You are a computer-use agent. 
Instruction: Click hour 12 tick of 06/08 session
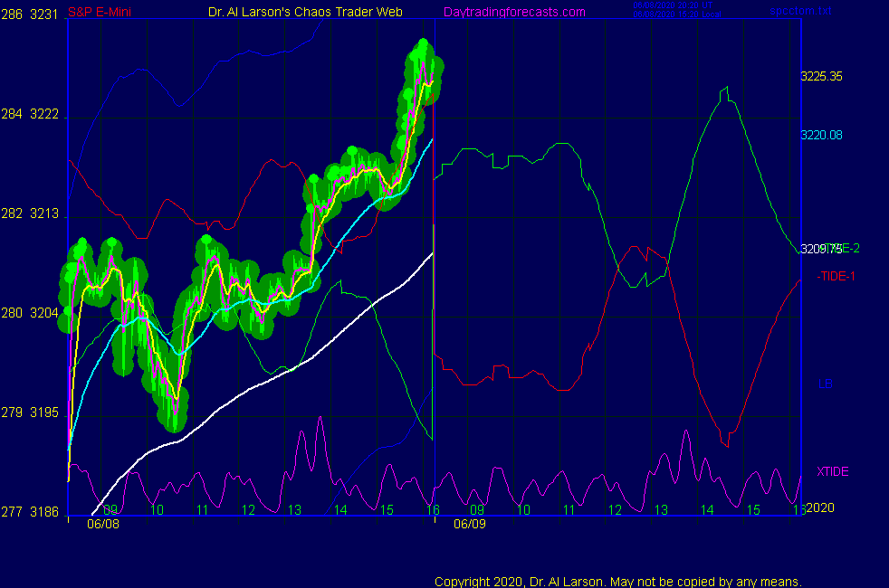tap(248, 510)
